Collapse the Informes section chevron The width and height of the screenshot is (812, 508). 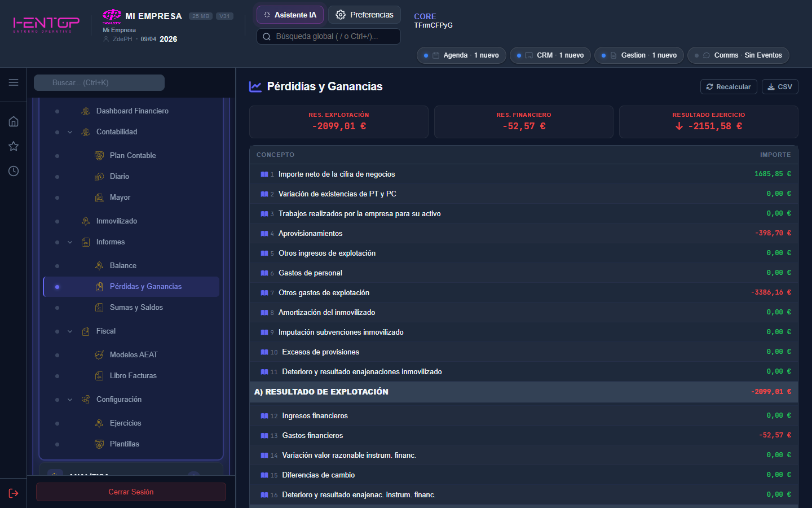point(70,242)
